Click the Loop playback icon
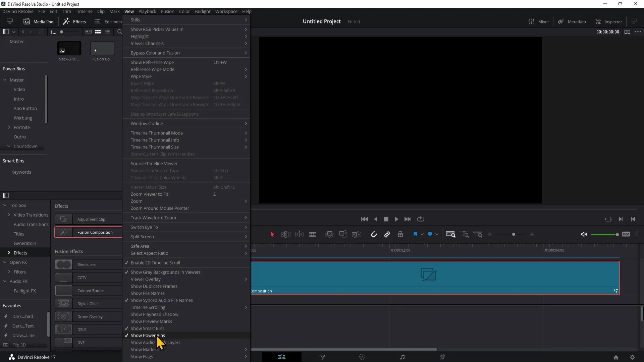The height and width of the screenshot is (362, 644). pos(421,219)
